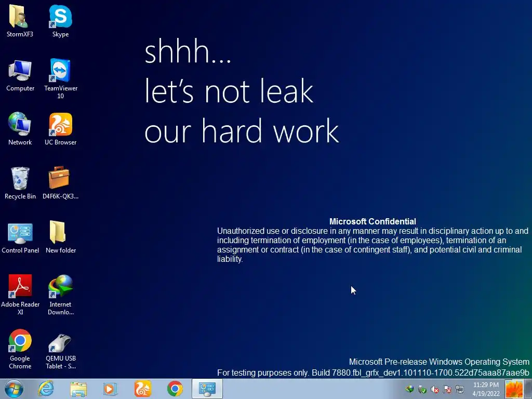
Task: Open the Windows Start menu orb
Action: pyautogui.click(x=14, y=389)
